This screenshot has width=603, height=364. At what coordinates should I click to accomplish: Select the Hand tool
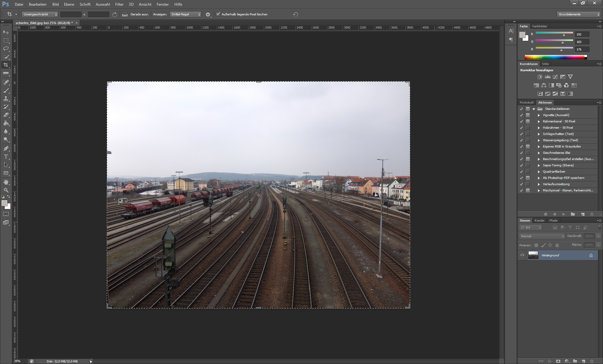(x=6, y=182)
